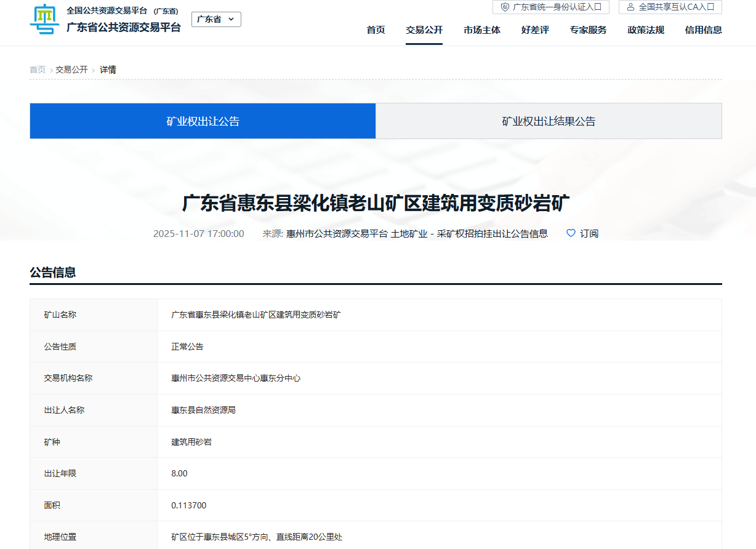Screen dimensions: 756x549
Task: Click the 惠州市公共资源交易平台 source text
Action: coord(337,233)
